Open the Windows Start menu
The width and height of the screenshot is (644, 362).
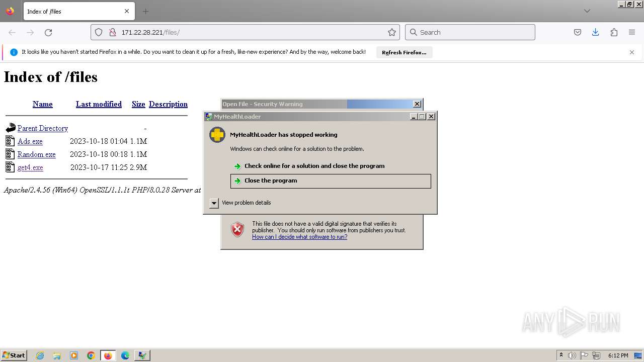point(14,355)
